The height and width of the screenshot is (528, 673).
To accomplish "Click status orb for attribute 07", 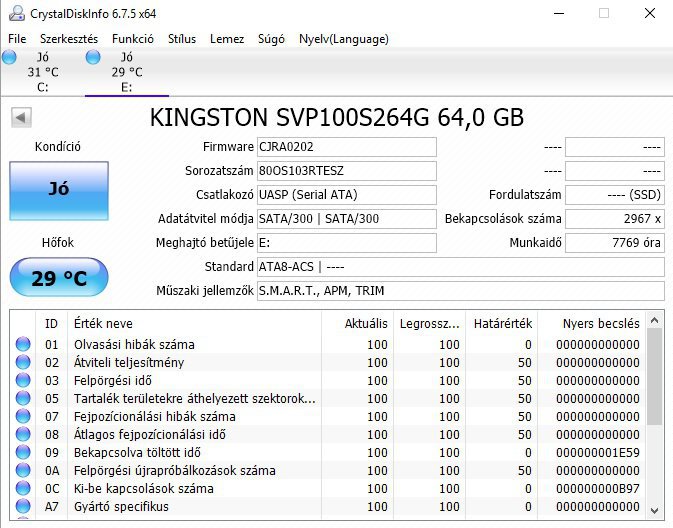I will coord(23,416).
